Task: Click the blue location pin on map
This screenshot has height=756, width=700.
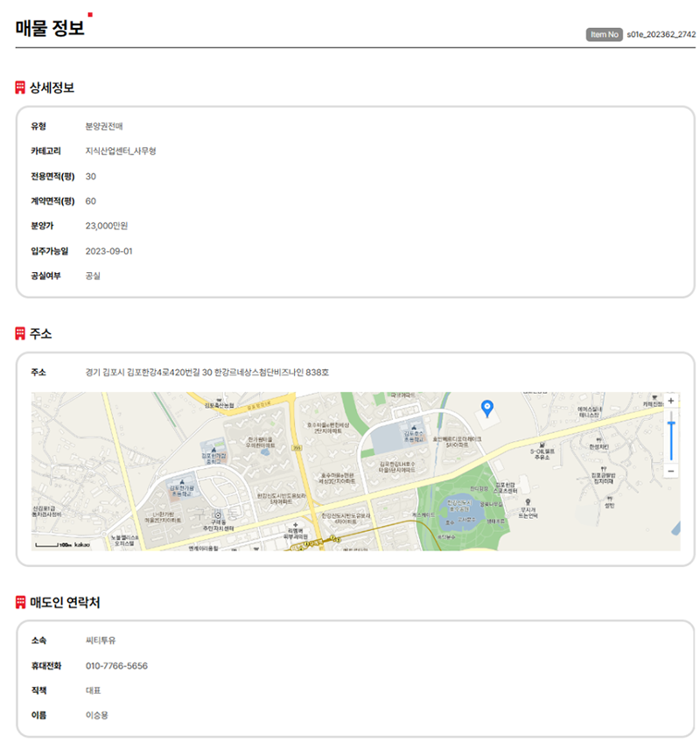Action: [x=488, y=407]
